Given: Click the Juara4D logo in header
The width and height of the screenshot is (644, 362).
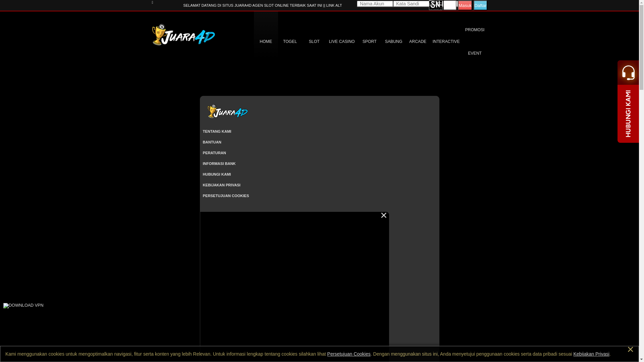Looking at the screenshot, I should point(183,35).
